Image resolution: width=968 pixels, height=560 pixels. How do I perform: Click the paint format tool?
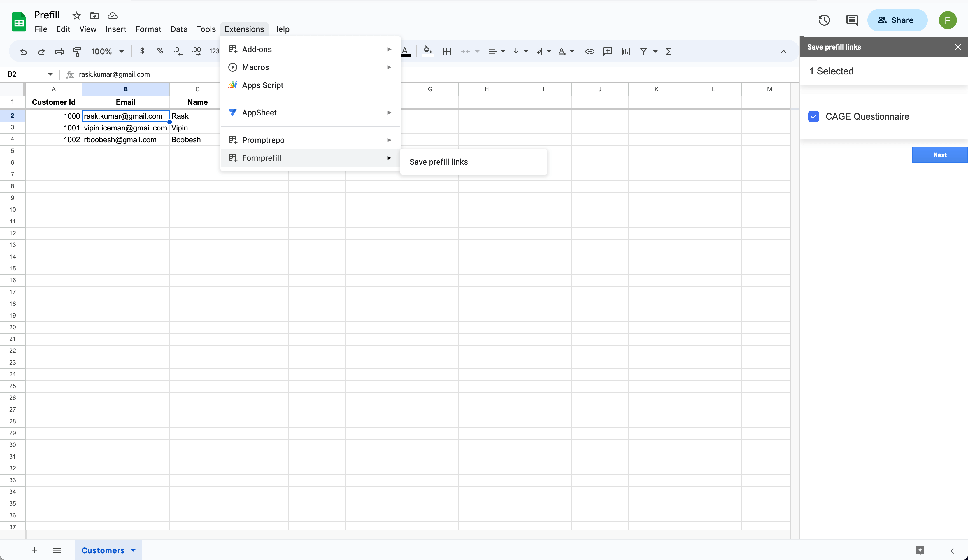(77, 51)
